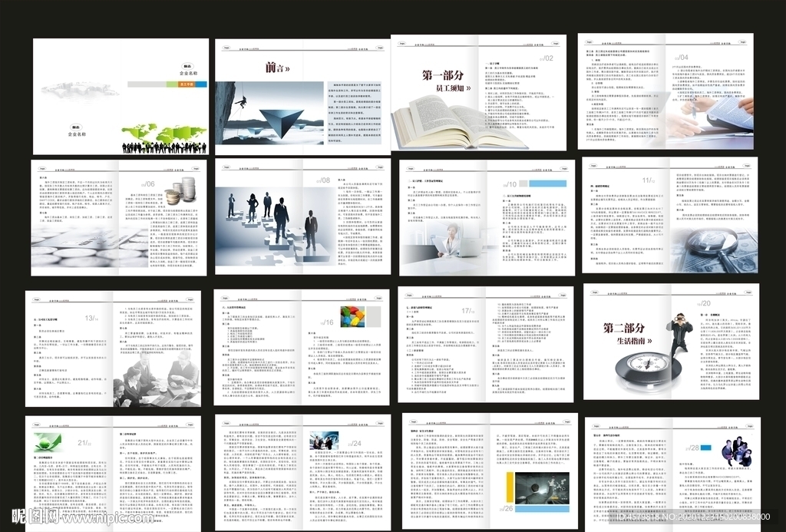Click the rock climber on the cliff

pyautogui.click(x=242, y=102)
